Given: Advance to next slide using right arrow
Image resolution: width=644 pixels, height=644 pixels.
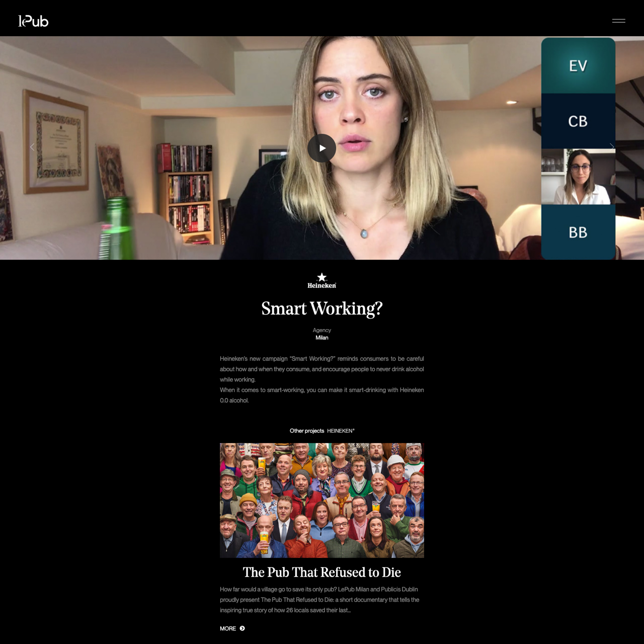Looking at the screenshot, I should coord(612,146).
